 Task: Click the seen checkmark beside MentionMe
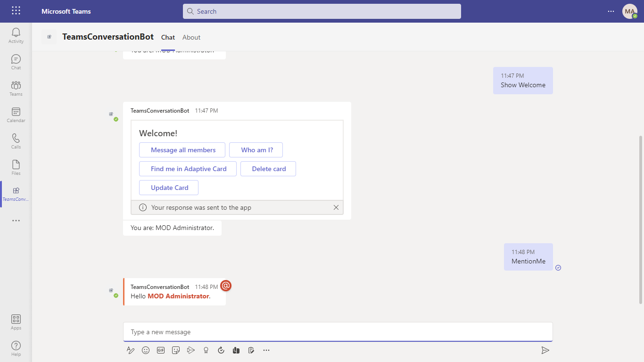coord(558,268)
